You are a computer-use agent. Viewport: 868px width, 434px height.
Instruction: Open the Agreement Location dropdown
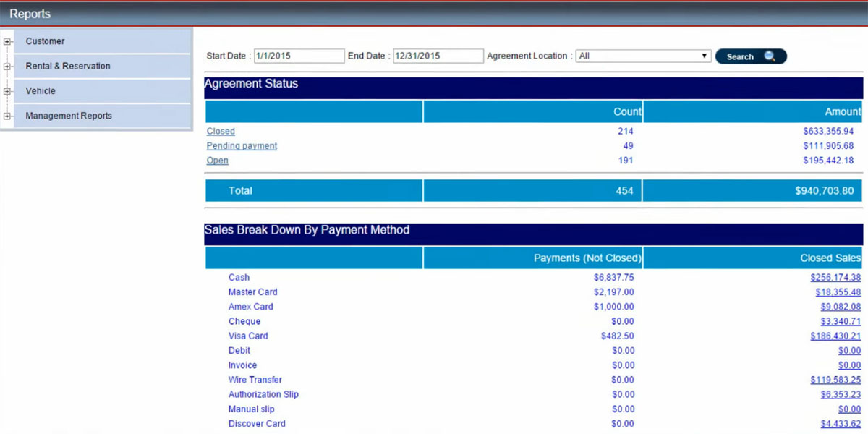[x=643, y=56]
